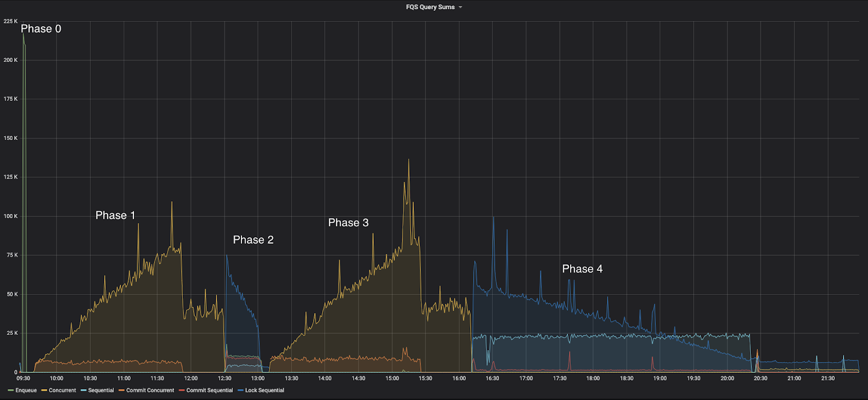Click the 16:30 time axis label

pyautogui.click(x=493, y=378)
